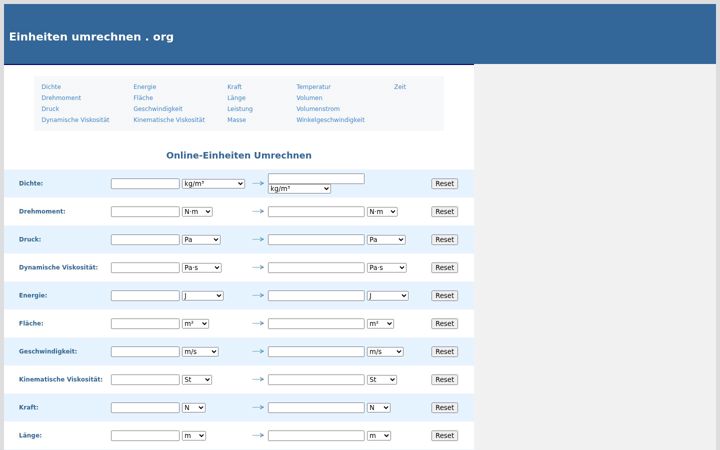Open the Druck category link
720x450 pixels.
[50, 109]
